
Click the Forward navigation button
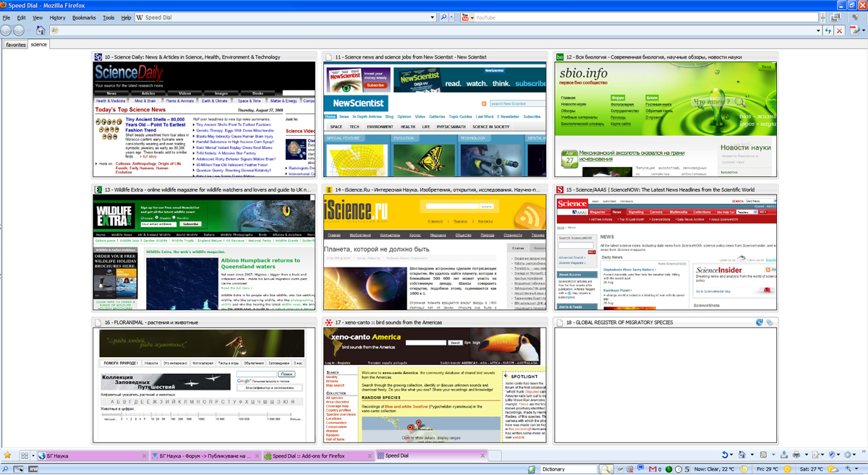(18, 30)
